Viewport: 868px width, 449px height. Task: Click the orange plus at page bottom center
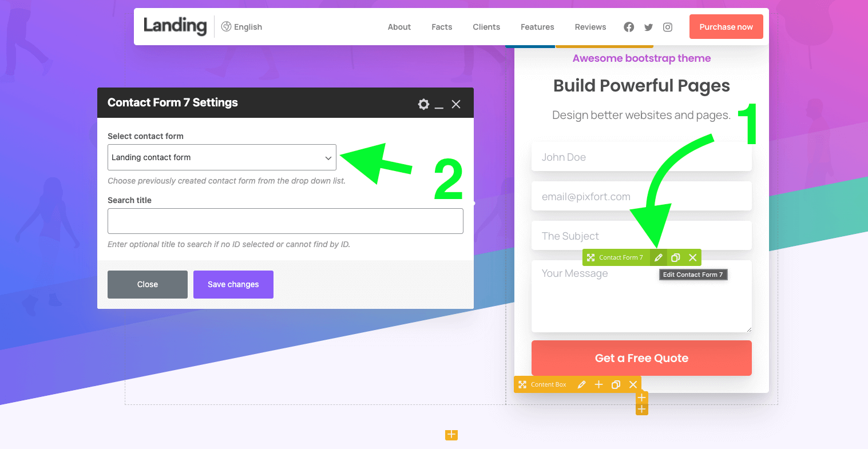tap(451, 435)
